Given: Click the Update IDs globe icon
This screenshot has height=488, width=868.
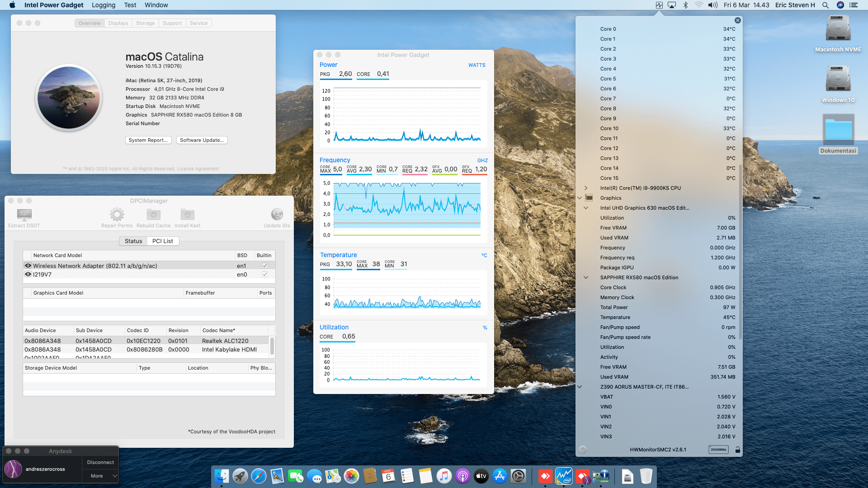Looking at the screenshot, I should click(x=277, y=215).
